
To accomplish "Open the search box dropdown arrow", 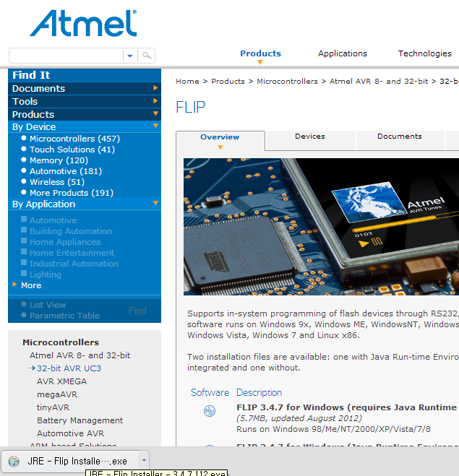I will [130, 56].
